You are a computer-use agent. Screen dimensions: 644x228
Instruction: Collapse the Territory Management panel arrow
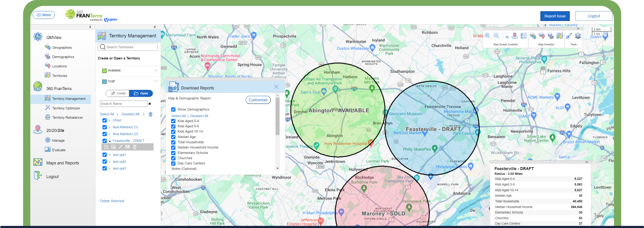(x=155, y=27)
